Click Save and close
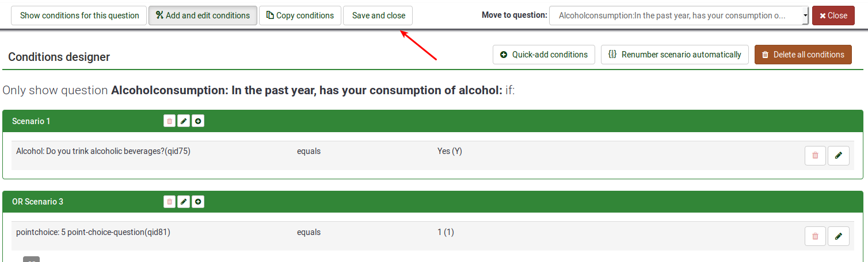The height and width of the screenshot is (262, 868). coord(378,16)
